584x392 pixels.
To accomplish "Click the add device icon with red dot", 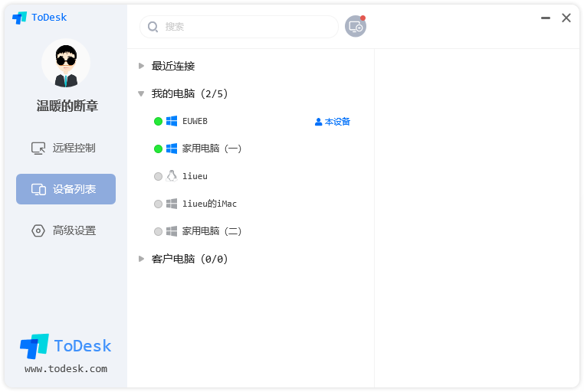I will (x=356, y=26).
